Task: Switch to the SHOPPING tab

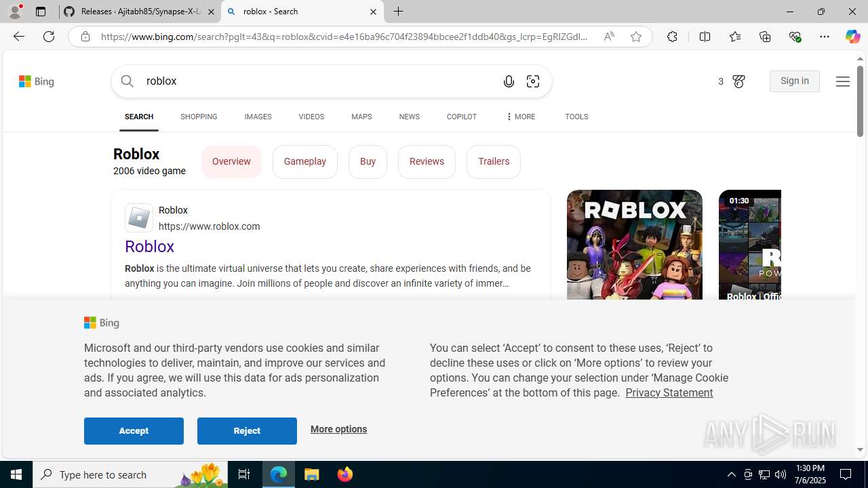Action: tap(199, 117)
